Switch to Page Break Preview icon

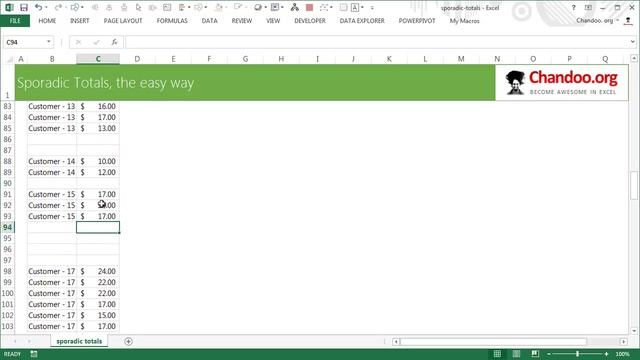point(535,354)
